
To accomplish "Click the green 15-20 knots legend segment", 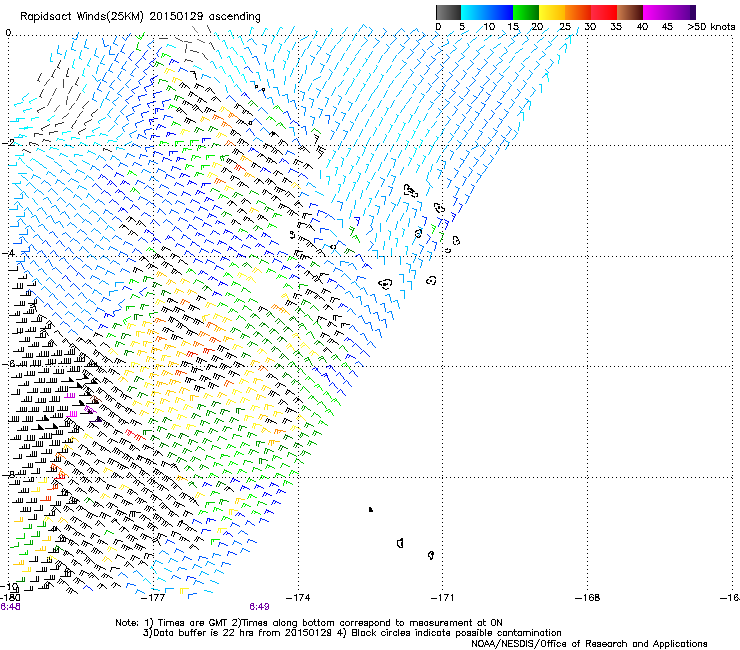I will pyautogui.click(x=526, y=12).
